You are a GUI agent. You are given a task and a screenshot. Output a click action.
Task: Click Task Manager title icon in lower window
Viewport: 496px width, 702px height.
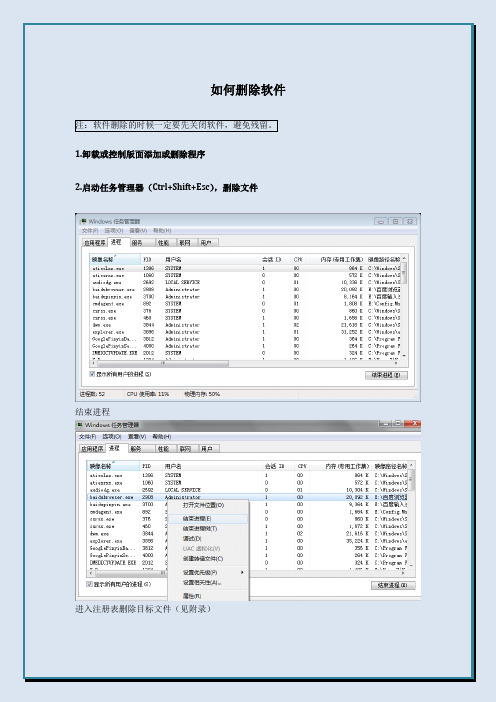80,424
